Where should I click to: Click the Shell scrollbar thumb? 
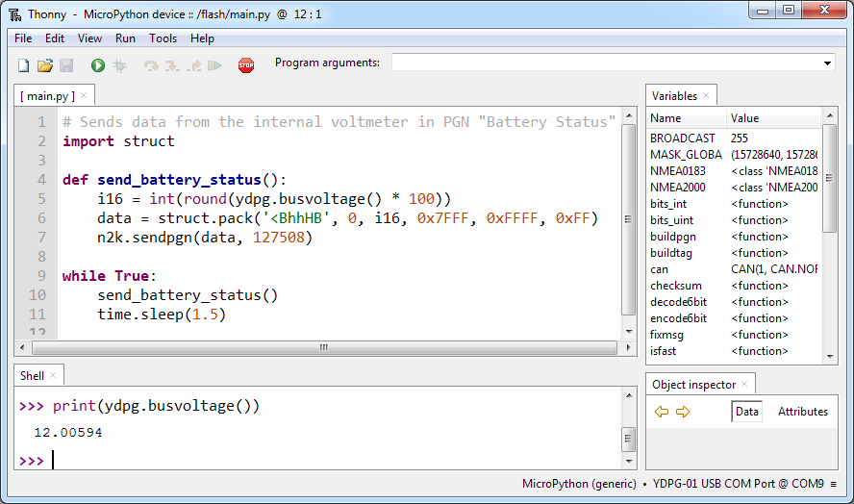[x=629, y=439]
